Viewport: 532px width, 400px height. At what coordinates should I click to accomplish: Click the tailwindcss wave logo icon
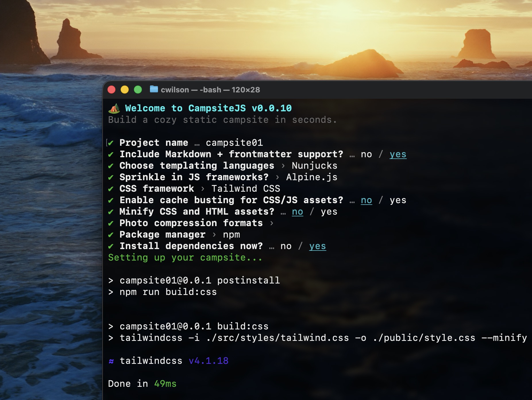111,361
